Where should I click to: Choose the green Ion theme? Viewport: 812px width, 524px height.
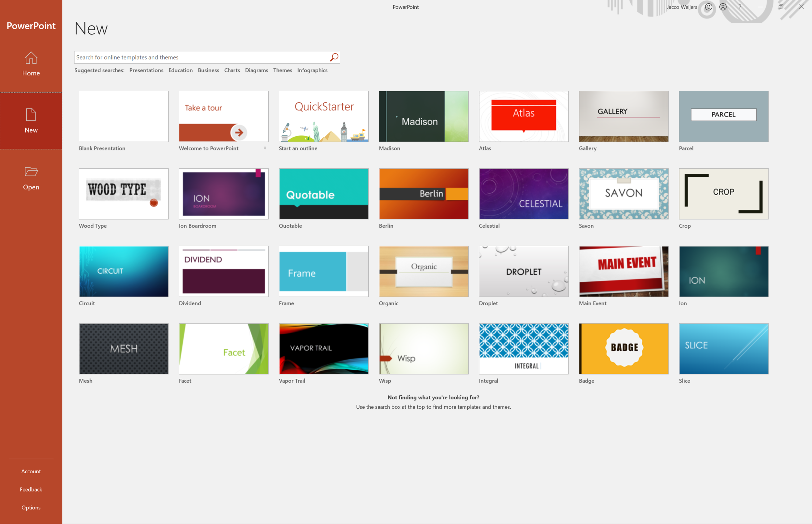[724, 272]
